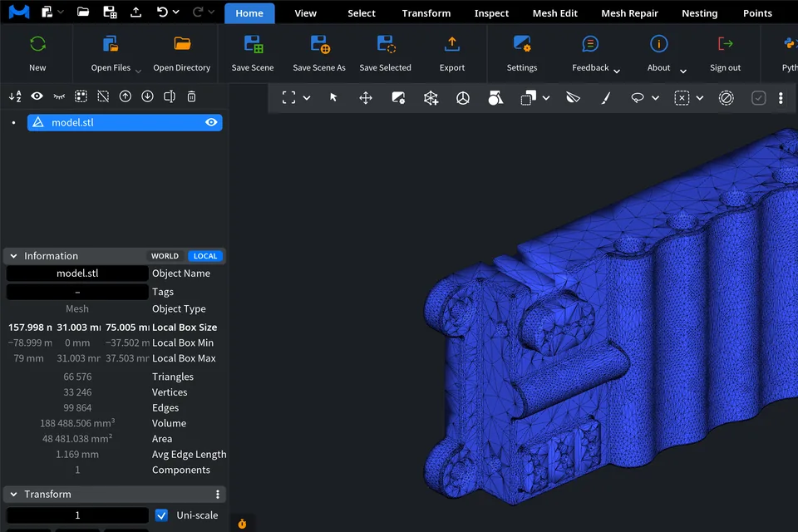Toggle the Uni-scale checkbox
The image size is (798, 532).
[x=161, y=515]
